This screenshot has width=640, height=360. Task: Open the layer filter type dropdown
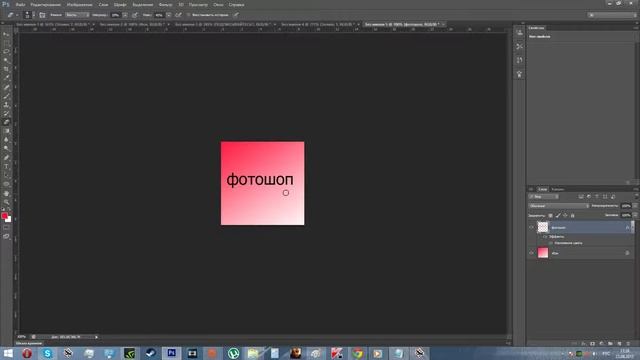coord(544,197)
